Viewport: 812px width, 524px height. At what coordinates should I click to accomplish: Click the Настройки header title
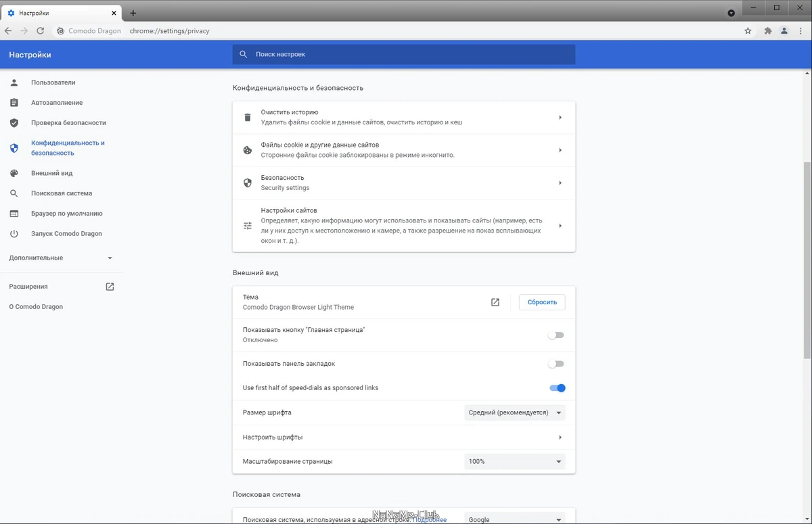pos(30,55)
